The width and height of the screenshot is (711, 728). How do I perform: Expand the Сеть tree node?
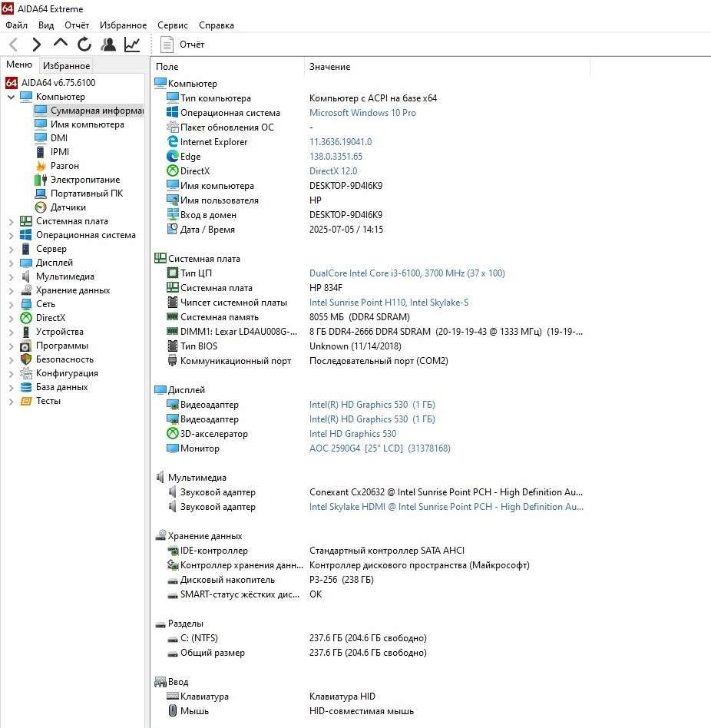coord(12,305)
